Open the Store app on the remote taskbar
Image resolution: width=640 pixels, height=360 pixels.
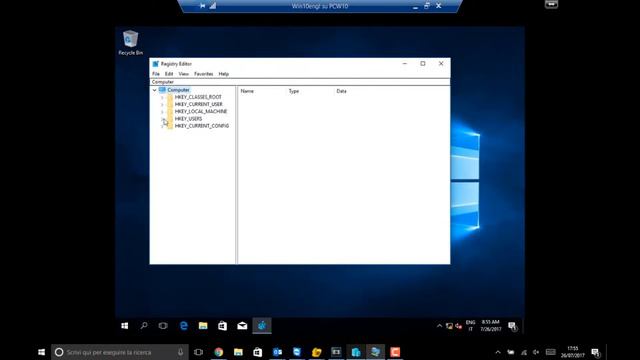point(222,326)
